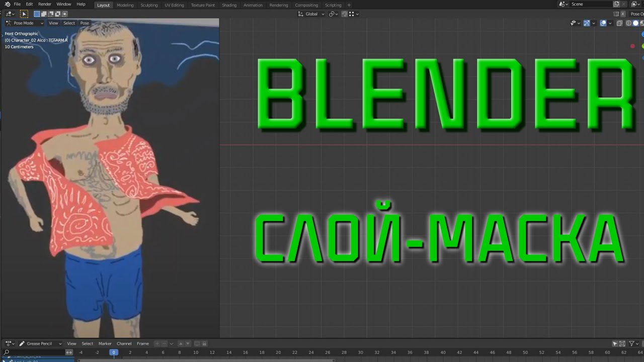Open the dope sheet Marker menu

(105, 343)
